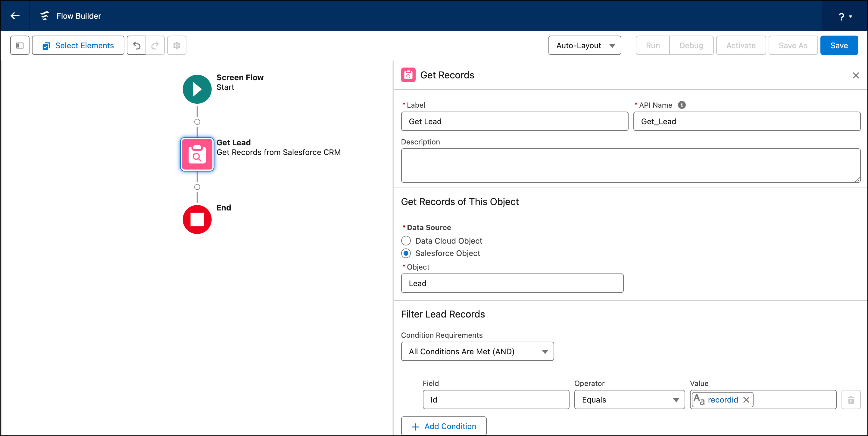
Task: Open the Equals operator dropdown
Action: point(629,400)
